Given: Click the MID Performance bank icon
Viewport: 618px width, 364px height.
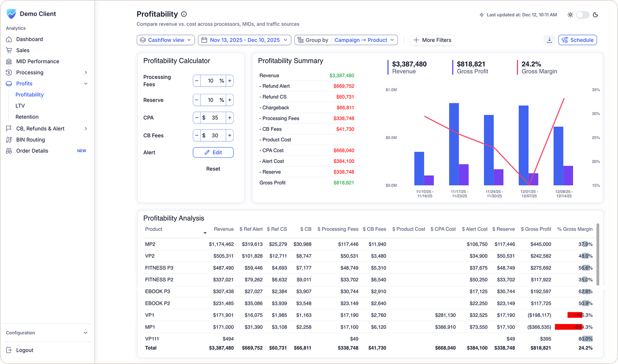Looking at the screenshot, I should pyautogui.click(x=9, y=61).
